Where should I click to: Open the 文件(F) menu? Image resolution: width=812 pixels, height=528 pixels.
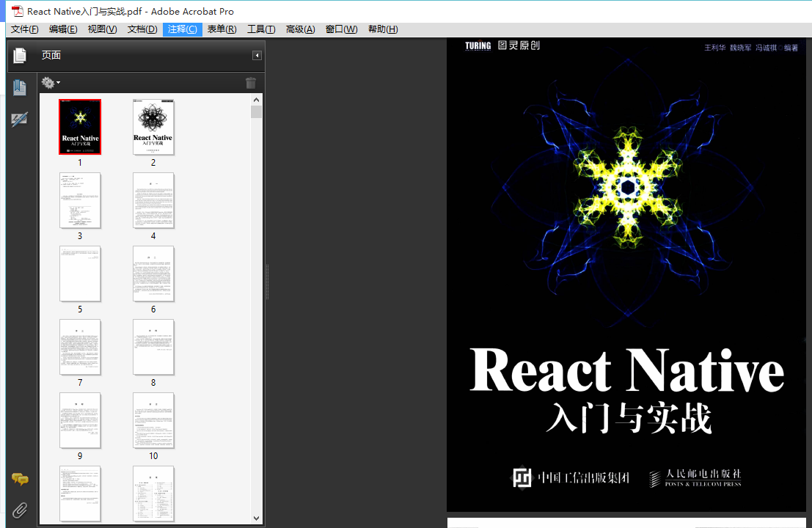click(25, 29)
